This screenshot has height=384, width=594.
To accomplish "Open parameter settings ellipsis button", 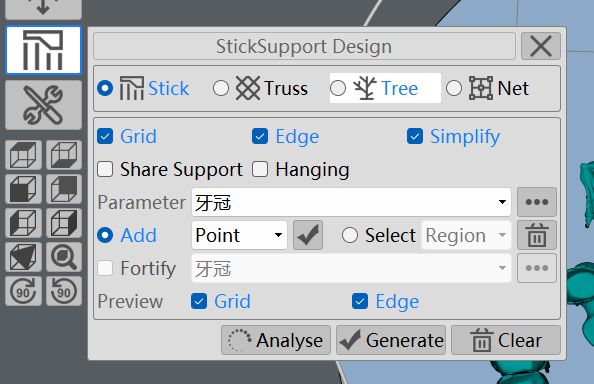I will (x=537, y=202).
